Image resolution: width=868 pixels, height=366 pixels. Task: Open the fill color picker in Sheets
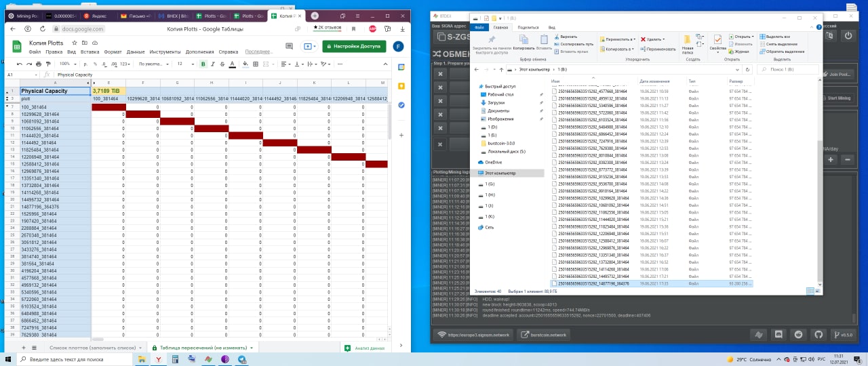tap(245, 64)
